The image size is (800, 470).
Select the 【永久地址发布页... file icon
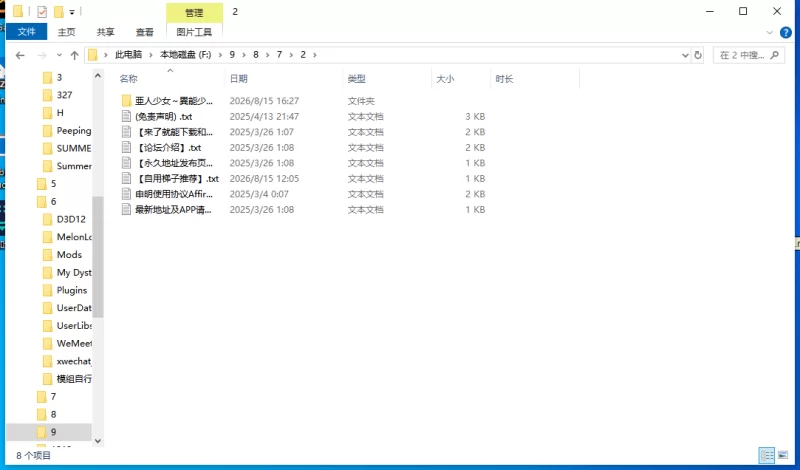pyautogui.click(x=127, y=163)
